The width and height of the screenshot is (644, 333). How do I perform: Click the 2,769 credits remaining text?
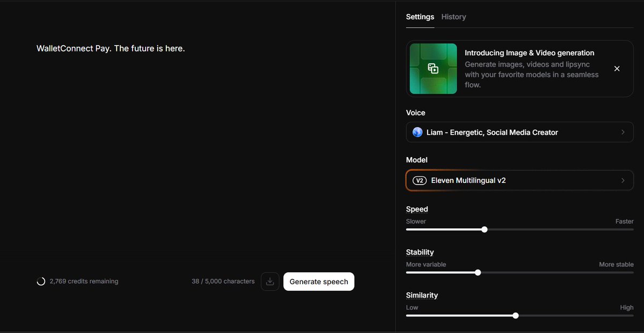[84, 282]
